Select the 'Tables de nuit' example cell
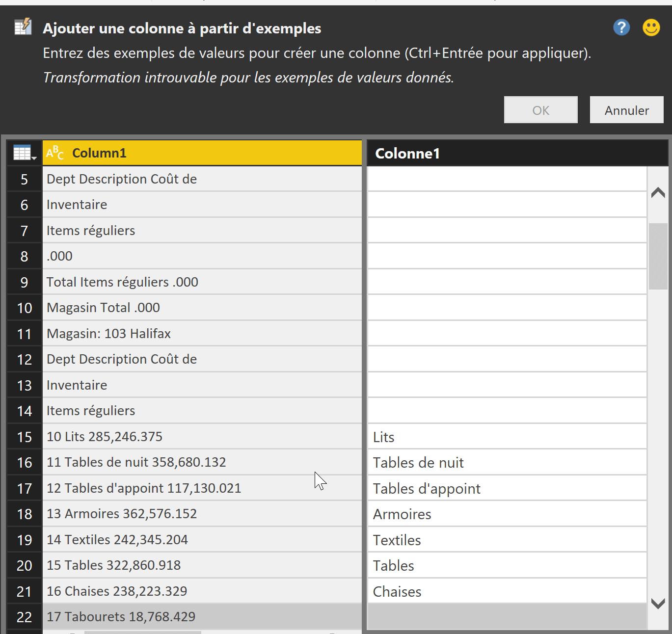672x634 pixels. (507, 462)
